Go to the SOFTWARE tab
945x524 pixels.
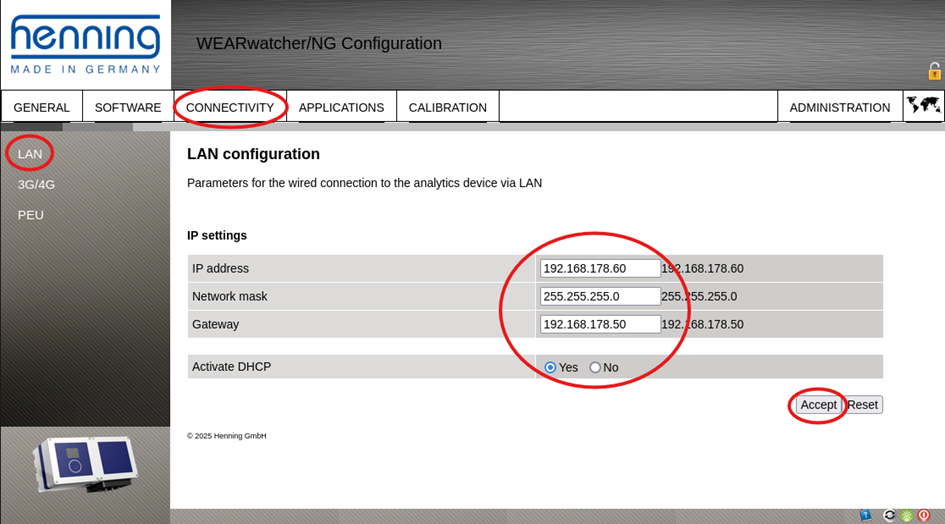127,107
